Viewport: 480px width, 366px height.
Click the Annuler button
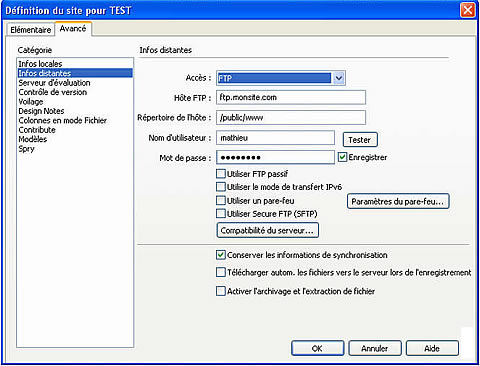pyautogui.click(x=375, y=348)
